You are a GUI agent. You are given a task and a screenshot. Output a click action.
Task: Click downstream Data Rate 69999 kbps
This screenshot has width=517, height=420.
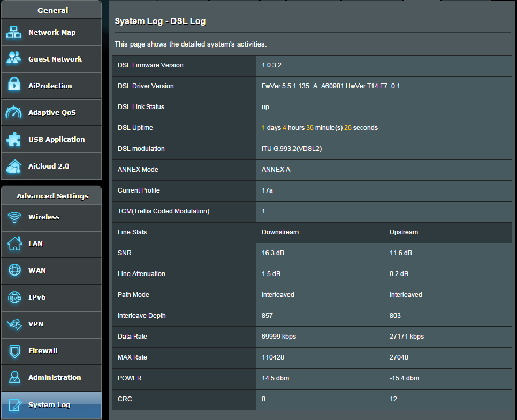tap(279, 337)
